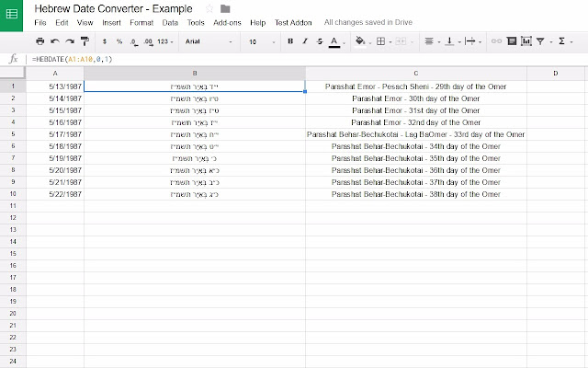The width and height of the screenshot is (588, 368).
Task: Open the Edit menu
Action: point(62,22)
